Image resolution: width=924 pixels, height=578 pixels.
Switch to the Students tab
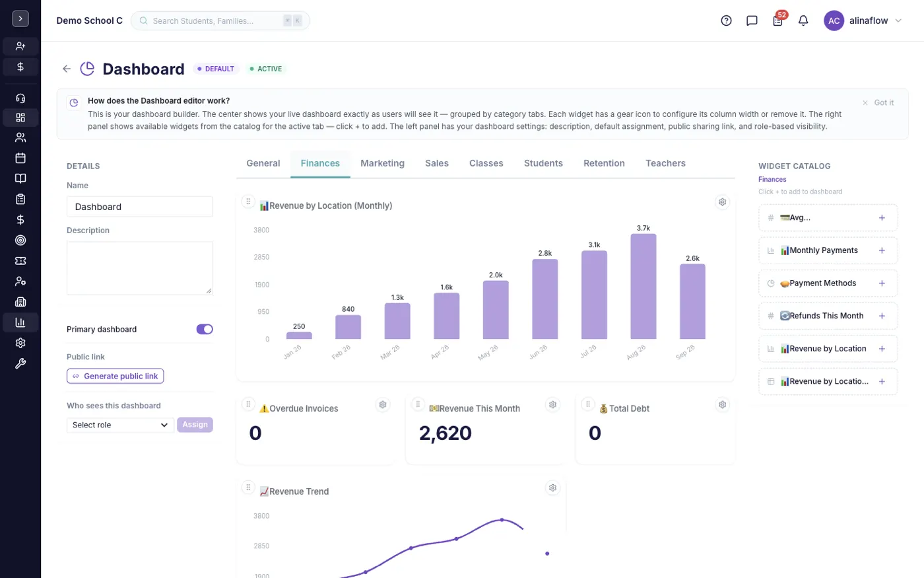pos(543,163)
